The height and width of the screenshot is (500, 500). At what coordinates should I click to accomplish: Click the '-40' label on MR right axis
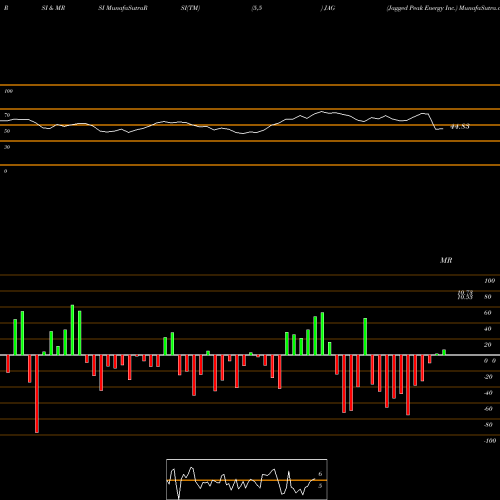(x=488, y=393)
